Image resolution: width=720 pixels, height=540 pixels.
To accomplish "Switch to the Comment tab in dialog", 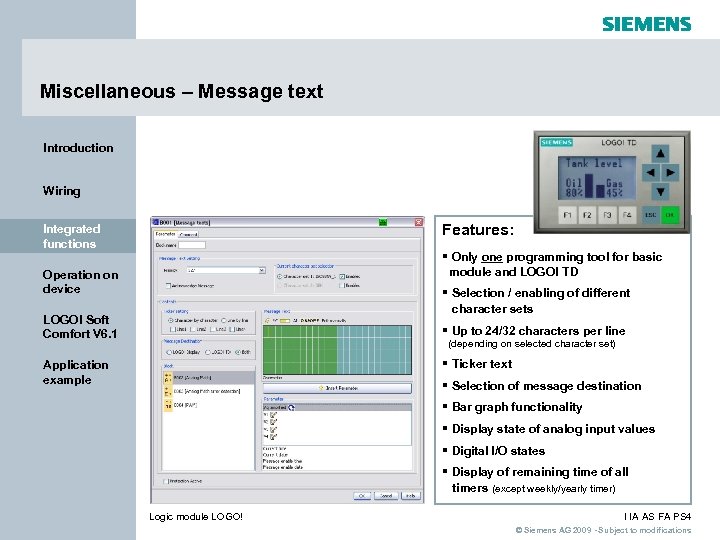I will [x=188, y=234].
